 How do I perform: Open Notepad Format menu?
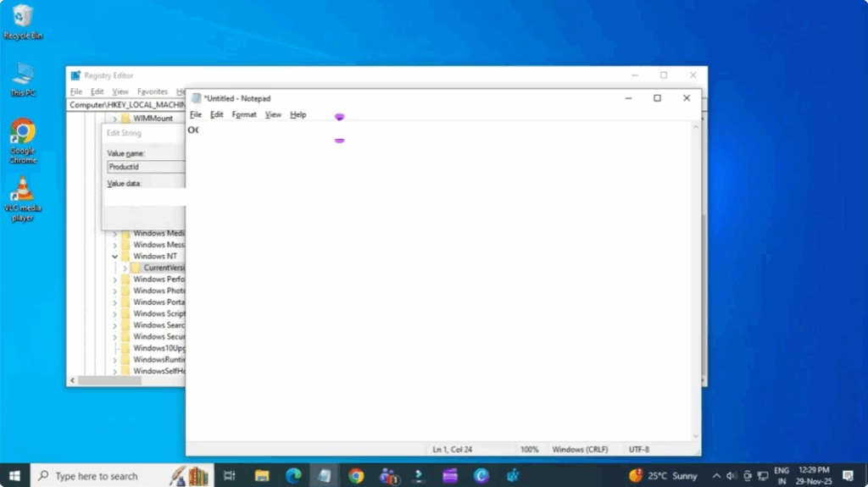tap(244, 114)
